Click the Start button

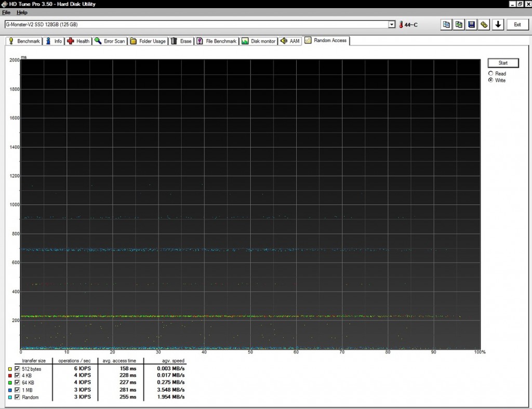[503, 63]
